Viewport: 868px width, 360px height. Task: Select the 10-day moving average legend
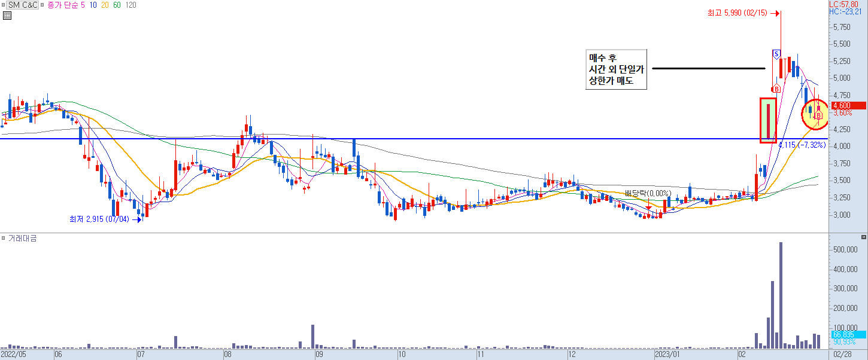(x=93, y=5)
